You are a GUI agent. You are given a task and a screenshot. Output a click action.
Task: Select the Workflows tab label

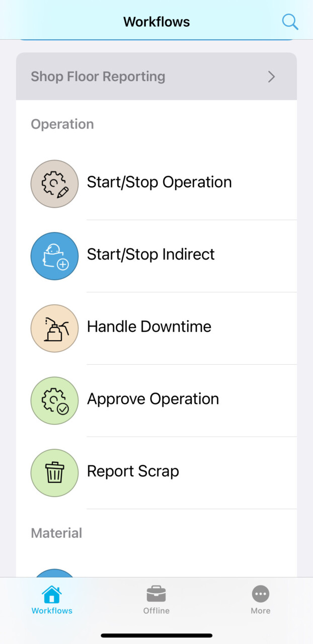52,611
